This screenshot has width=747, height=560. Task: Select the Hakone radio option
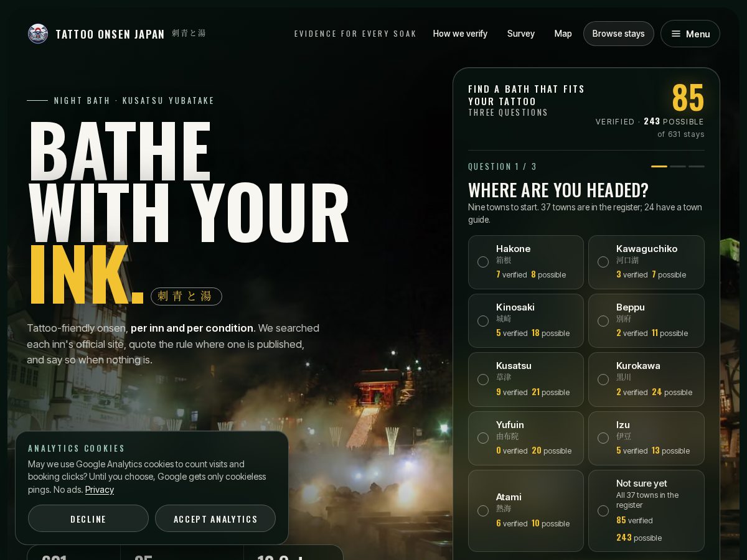pos(526,262)
